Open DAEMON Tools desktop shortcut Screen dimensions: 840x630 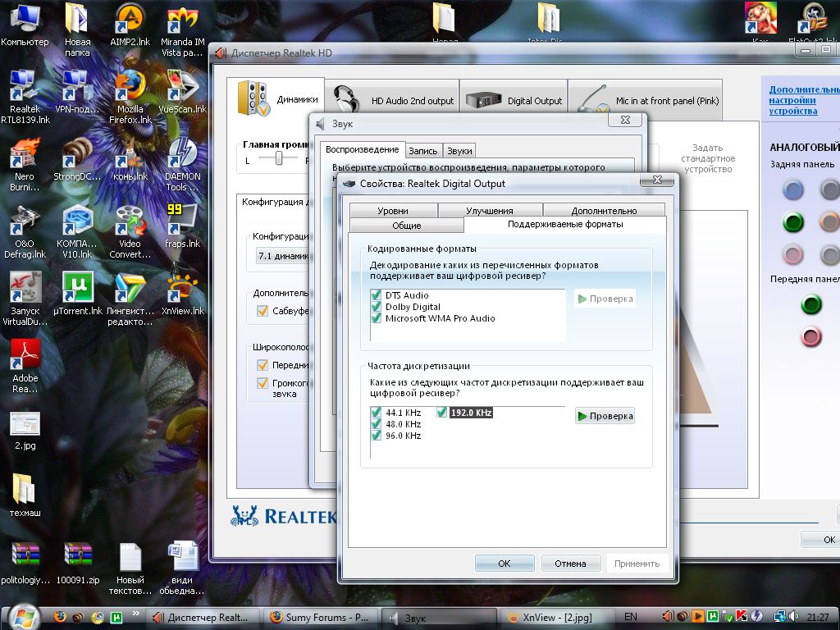pyautogui.click(x=182, y=153)
